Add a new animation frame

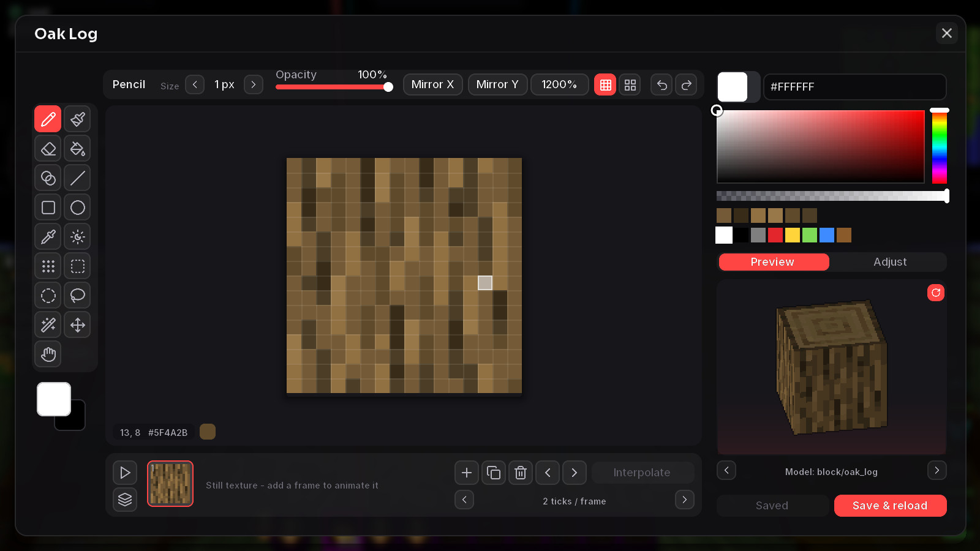(x=467, y=473)
